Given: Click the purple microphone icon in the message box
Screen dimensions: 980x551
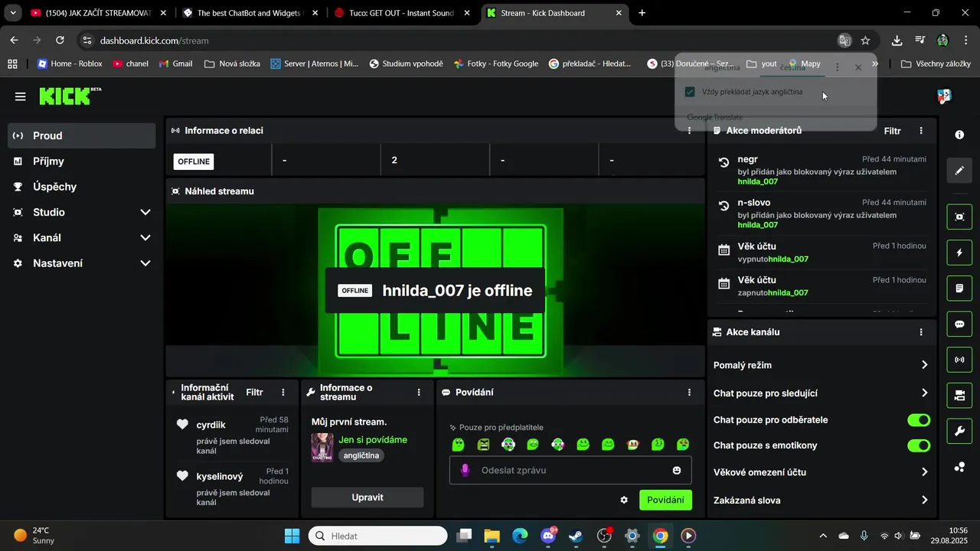Looking at the screenshot, I should (x=465, y=471).
